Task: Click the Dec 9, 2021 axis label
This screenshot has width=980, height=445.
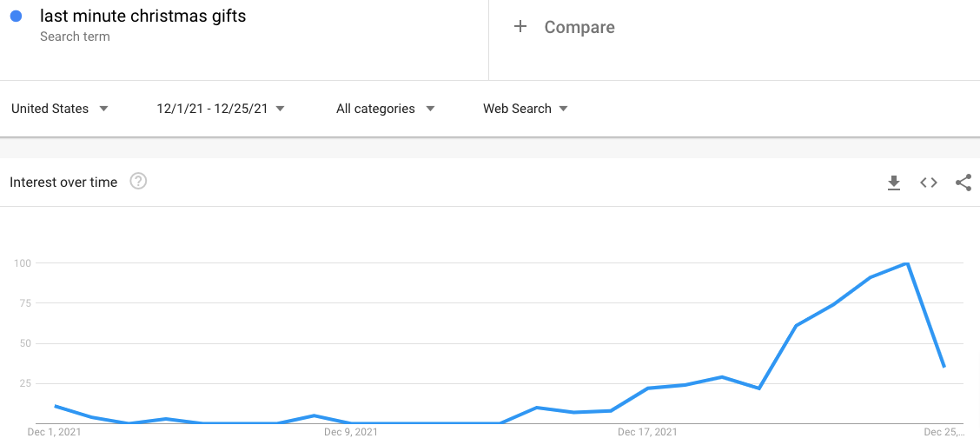Action: point(351,431)
